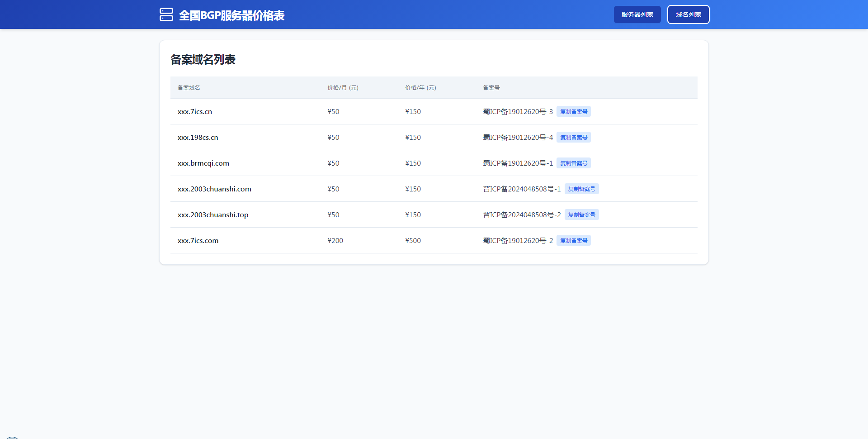Click the server logo icon in header

pos(166,14)
